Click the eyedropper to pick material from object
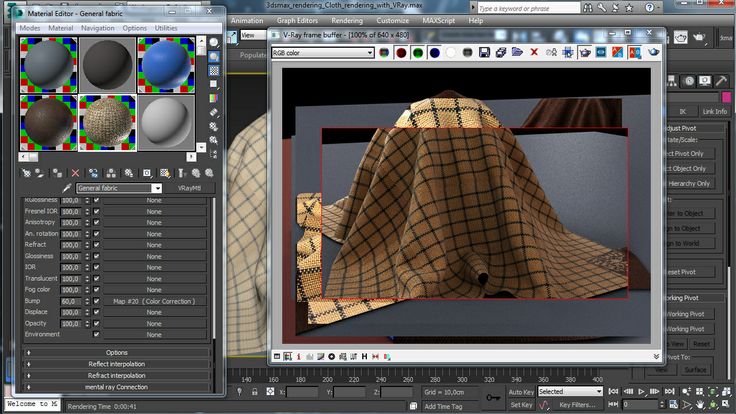Screen dimensions: 736x414 click(x=68, y=188)
